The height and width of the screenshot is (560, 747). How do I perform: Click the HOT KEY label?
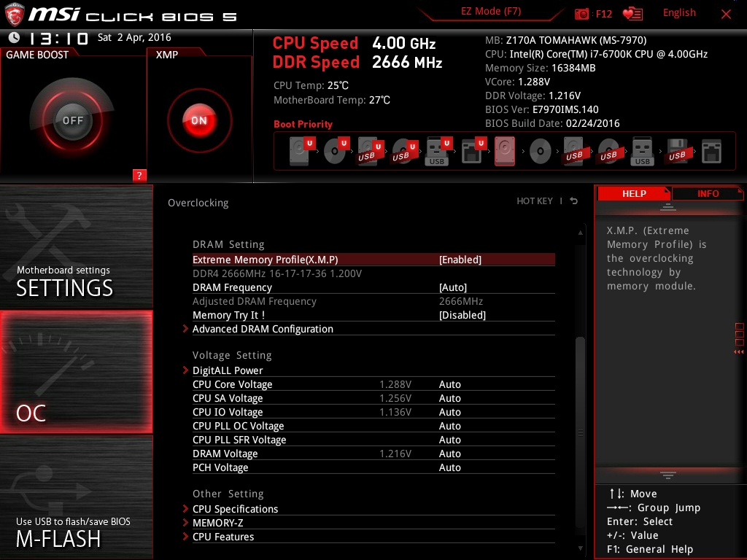[535, 201]
